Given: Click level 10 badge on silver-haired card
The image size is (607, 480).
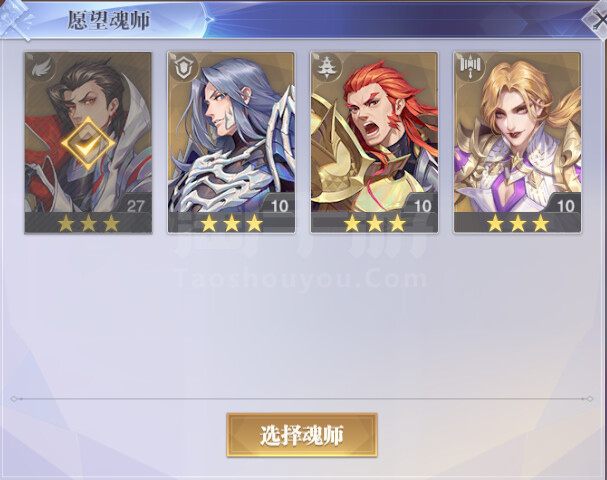Looking at the screenshot, I should (279, 204).
